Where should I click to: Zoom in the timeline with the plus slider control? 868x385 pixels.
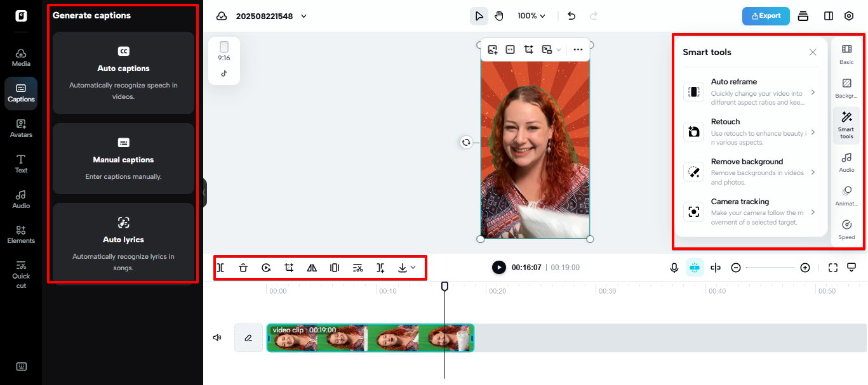coord(805,267)
